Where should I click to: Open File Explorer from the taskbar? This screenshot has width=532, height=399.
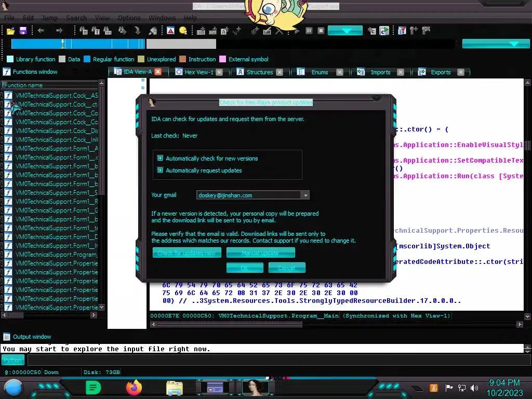click(175, 388)
